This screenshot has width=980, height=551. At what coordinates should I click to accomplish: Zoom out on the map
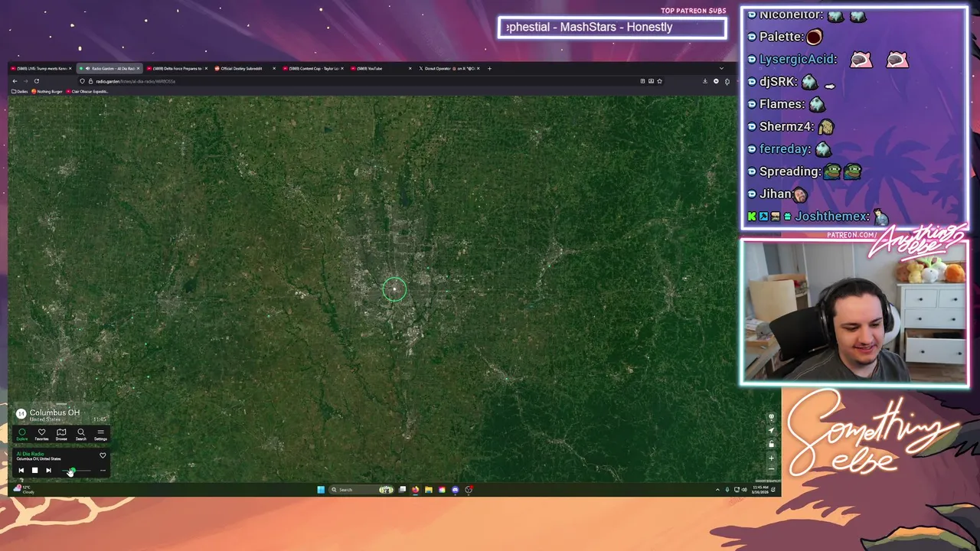coord(771,469)
